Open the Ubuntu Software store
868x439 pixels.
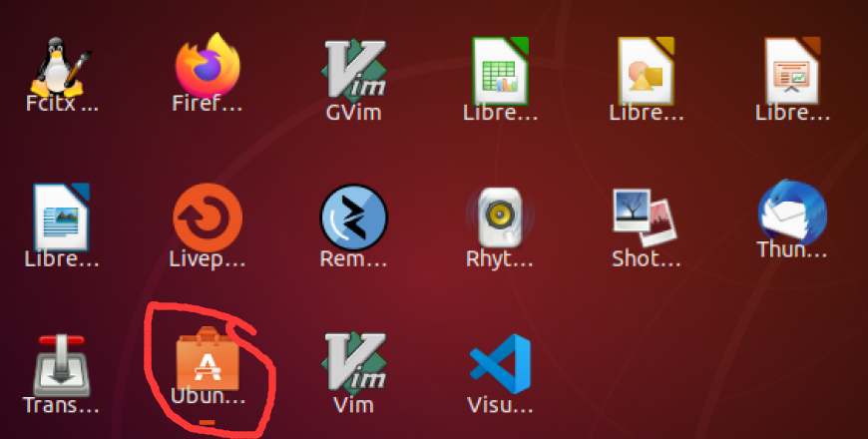(x=208, y=358)
